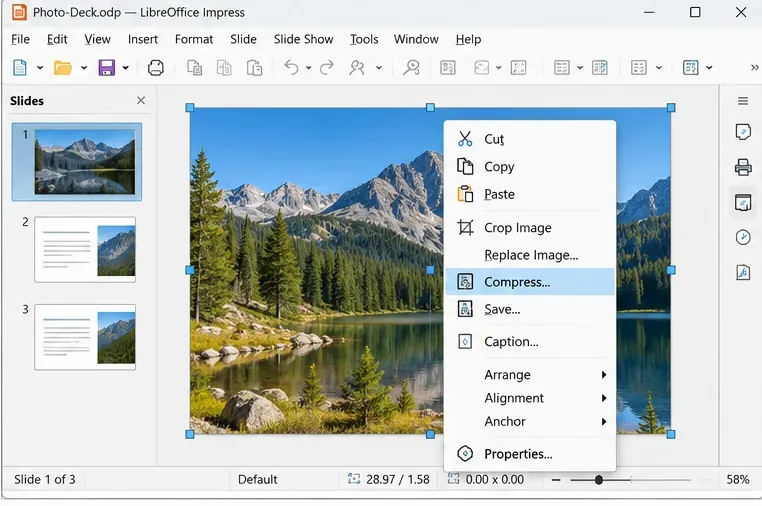The image size is (762, 506).
Task: Click the second table grid toolbar icon
Action: point(600,68)
